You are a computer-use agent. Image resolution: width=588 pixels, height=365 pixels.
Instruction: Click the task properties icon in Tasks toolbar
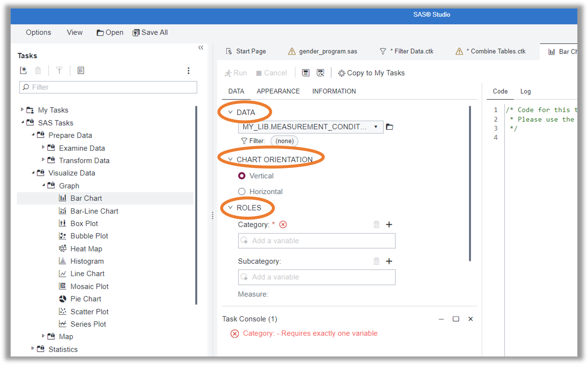81,71
